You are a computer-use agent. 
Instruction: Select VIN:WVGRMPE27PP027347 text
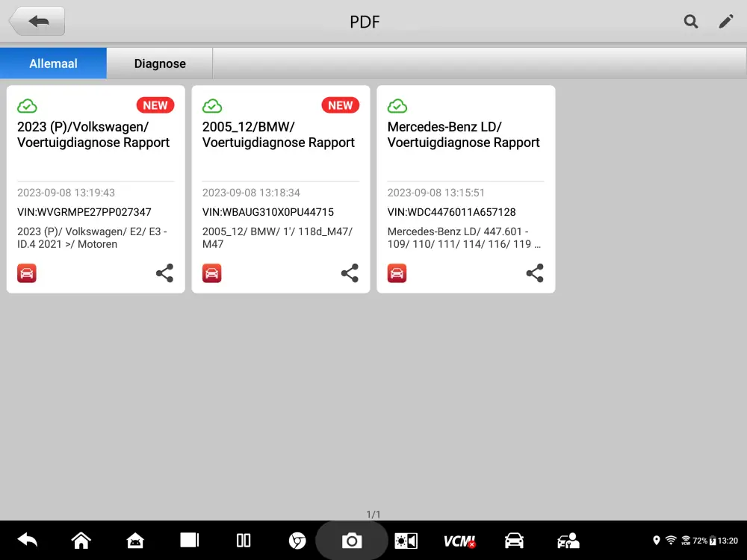click(84, 212)
